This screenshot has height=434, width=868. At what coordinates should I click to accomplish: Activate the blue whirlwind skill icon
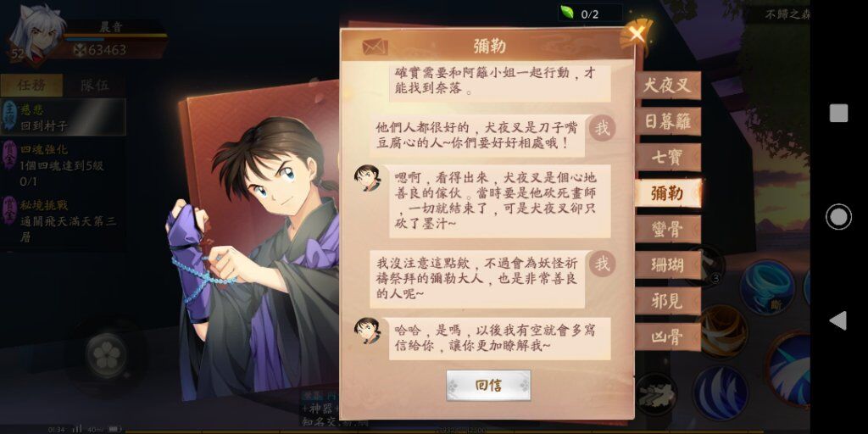tap(766, 287)
